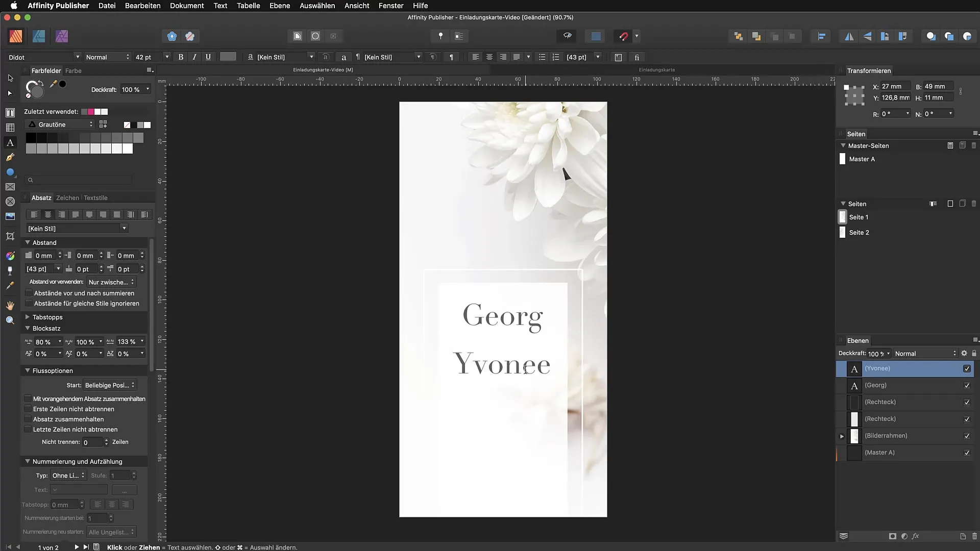The image size is (980, 551).
Task: Select the Picture Frame Rectangle tool
Action: coord(10,187)
